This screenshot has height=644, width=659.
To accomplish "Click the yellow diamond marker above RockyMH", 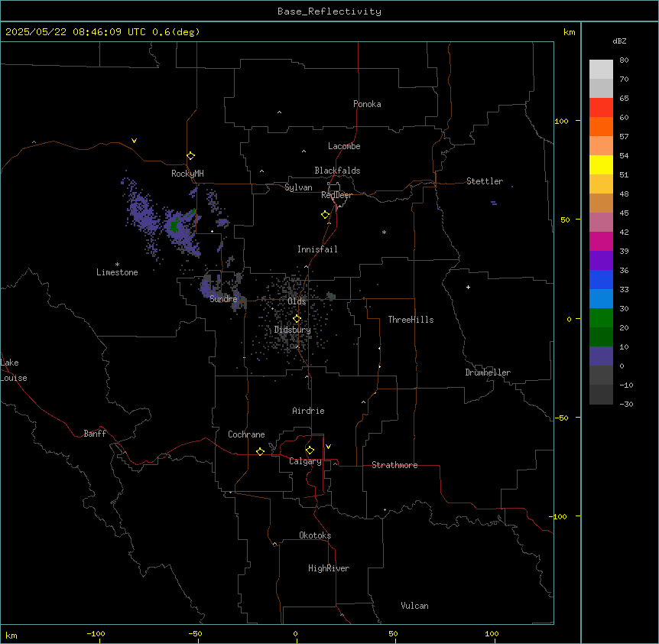I will tap(191, 156).
